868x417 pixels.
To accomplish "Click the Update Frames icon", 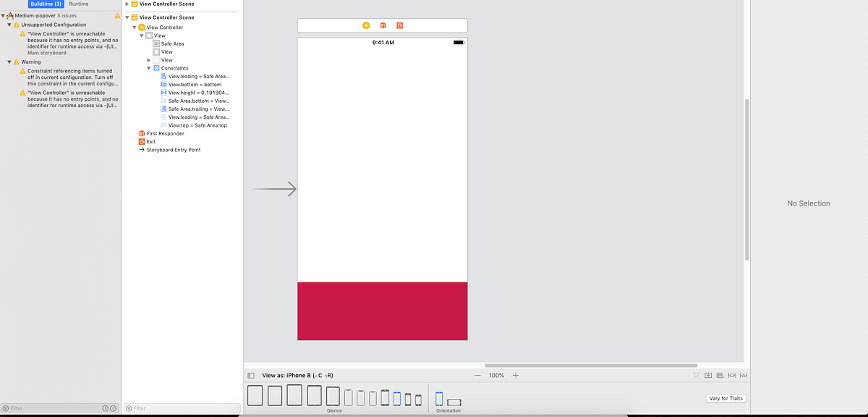I will (696, 375).
